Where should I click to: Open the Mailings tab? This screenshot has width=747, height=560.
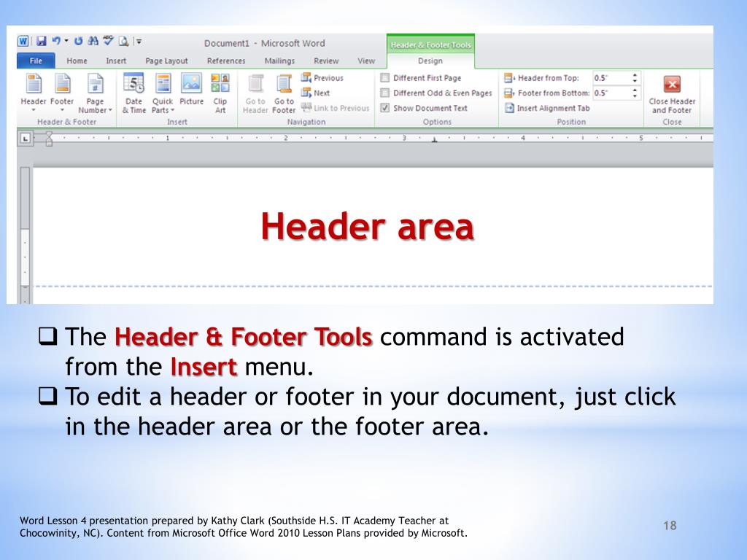point(279,61)
